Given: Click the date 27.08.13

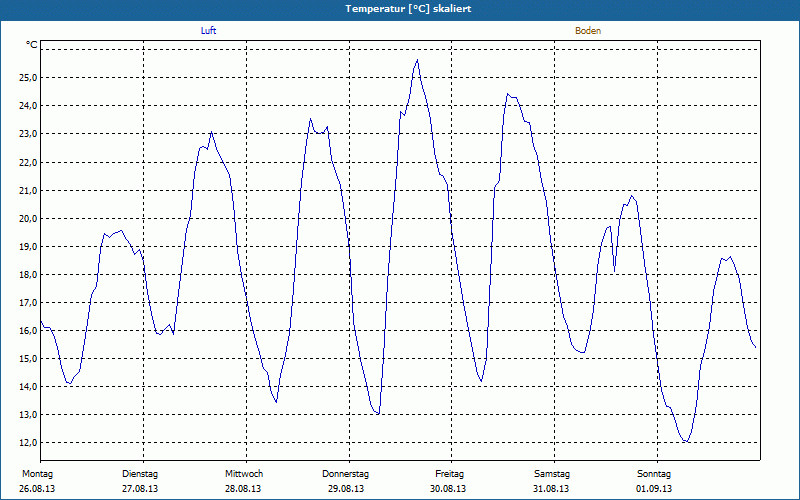Looking at the screenshot, I should (x=140, y=489).
